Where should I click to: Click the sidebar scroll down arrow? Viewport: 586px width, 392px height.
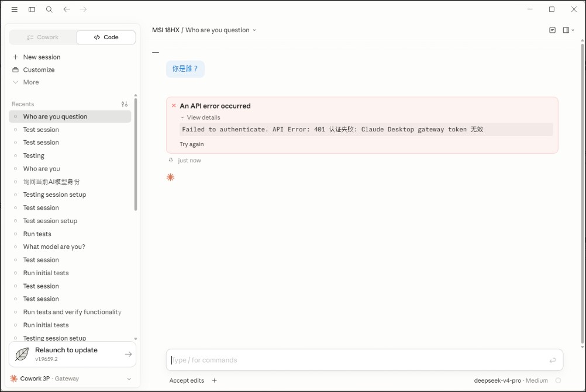tap(136, 339)
